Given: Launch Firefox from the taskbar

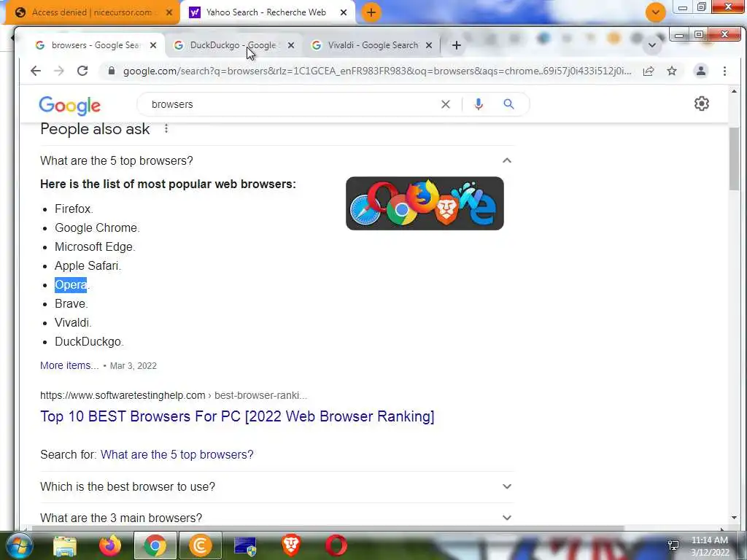Looking at the screenshot, I should point(110,545).
